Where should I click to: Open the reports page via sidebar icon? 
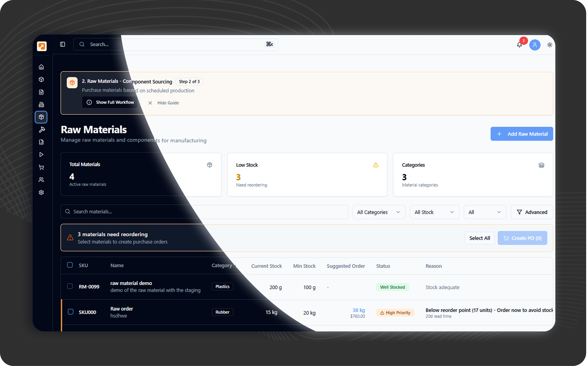[x=41, y=142]
